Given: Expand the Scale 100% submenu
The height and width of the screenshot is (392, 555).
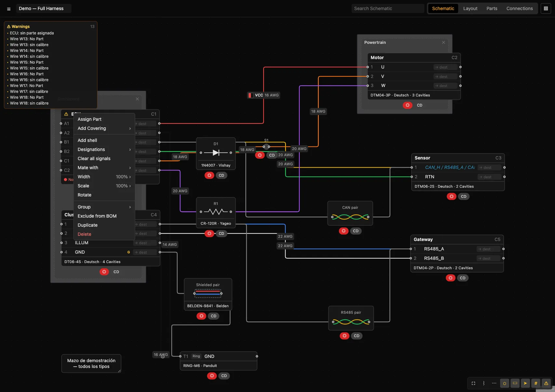Looking at the screenshot, I should click(x=104, y=186).
